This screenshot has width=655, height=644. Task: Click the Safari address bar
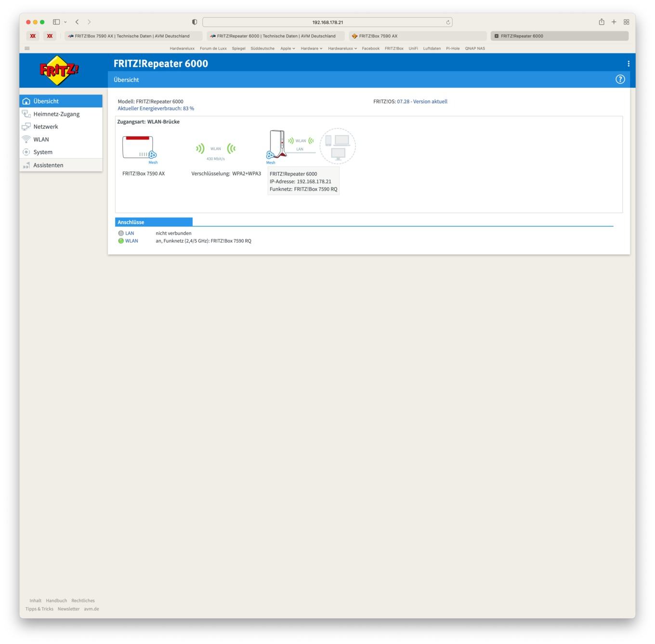click(x=327, y=22)
